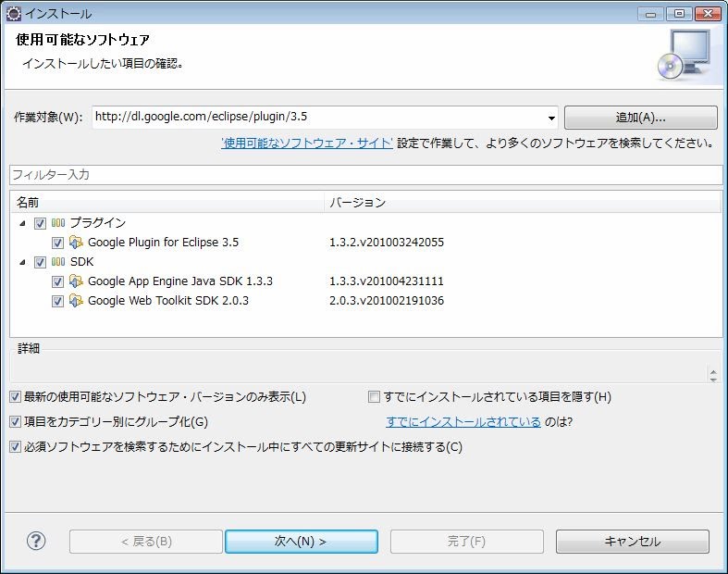Open the 使用可能なソフトウェア・サイト link
The width and height of the screenshot is (728, 574).
click(307, 143)
